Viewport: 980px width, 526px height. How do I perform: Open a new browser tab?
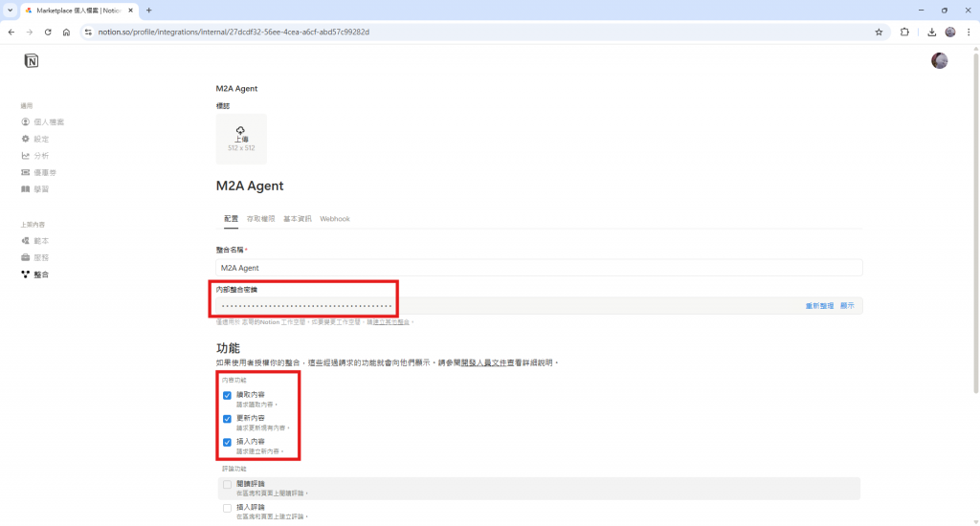click(148, 10)
